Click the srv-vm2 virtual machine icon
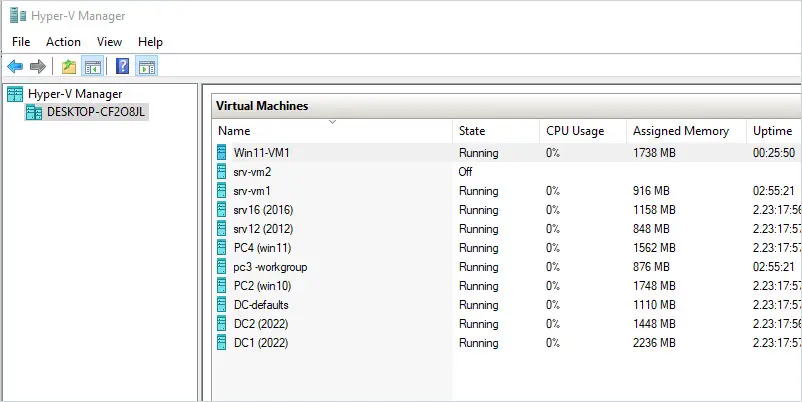Viewport: 802px width, 402px height. pos(221,171)
